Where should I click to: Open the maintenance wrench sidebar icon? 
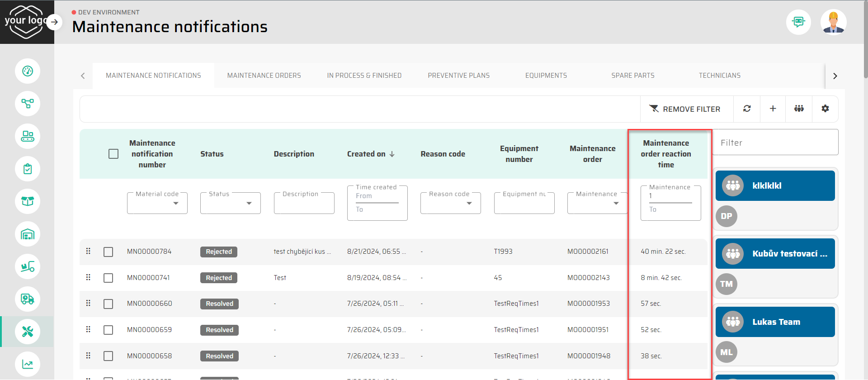tap(28, 332)
